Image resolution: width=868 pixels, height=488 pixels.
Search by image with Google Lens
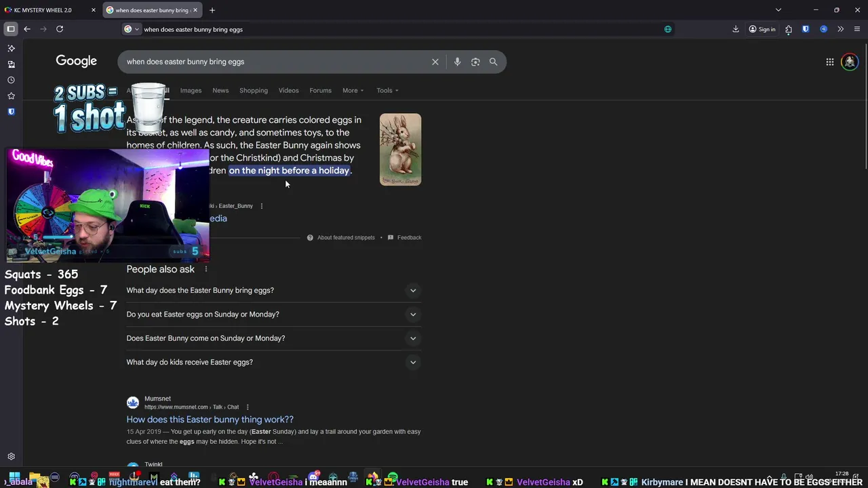pyautogui.click(x=475, y=62)
